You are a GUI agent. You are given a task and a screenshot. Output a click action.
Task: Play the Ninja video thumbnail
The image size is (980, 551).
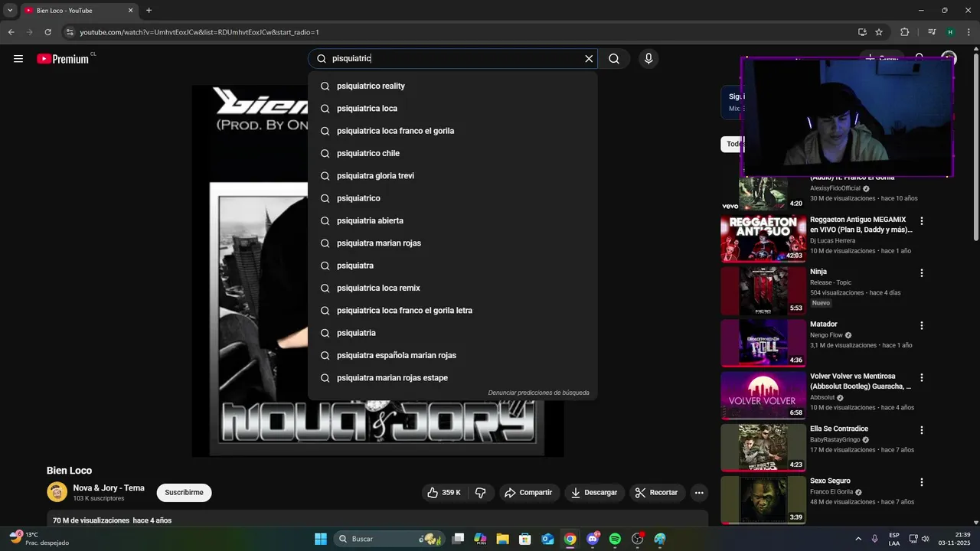[763, 291]
